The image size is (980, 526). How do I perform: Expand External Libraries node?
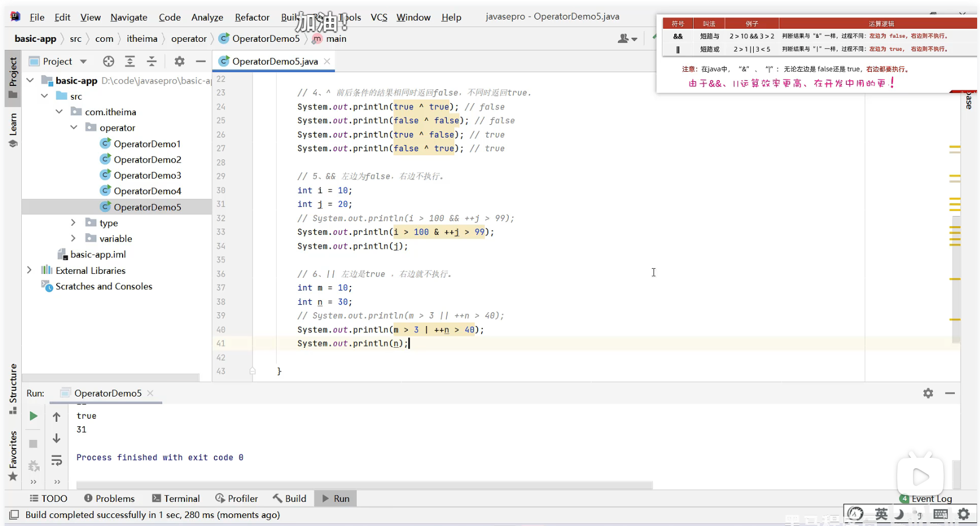29,270
